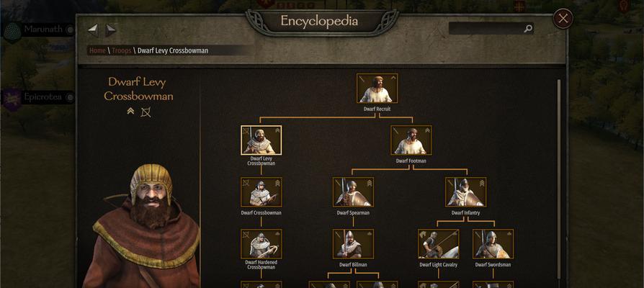Select the Dwarf Crossbowman troop node
This screenshot has width=644, height=288.
point(261,192)
